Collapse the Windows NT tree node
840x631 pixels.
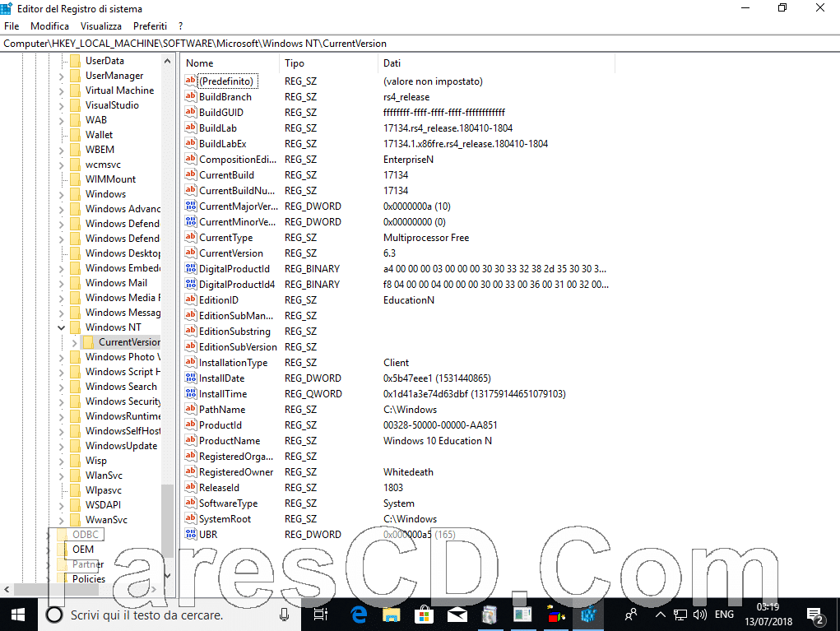(x=61, y=327)
